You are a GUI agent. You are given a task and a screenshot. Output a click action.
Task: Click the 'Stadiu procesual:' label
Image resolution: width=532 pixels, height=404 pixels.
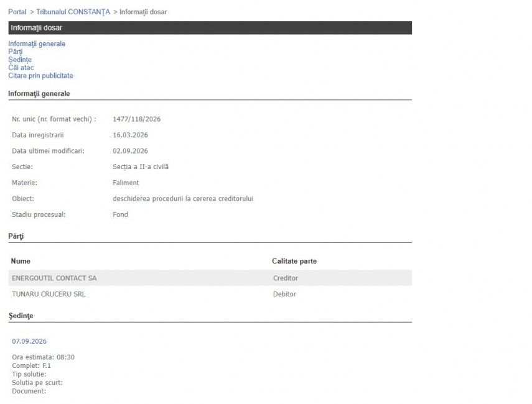click(39, 214)
